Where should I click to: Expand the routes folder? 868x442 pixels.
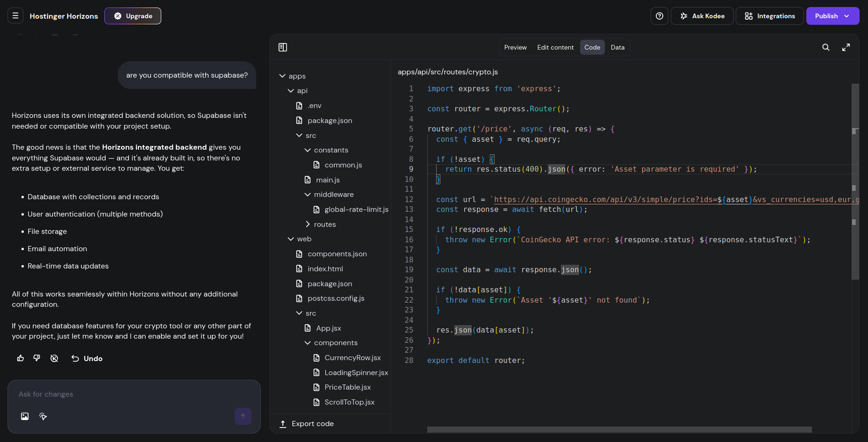320,225
